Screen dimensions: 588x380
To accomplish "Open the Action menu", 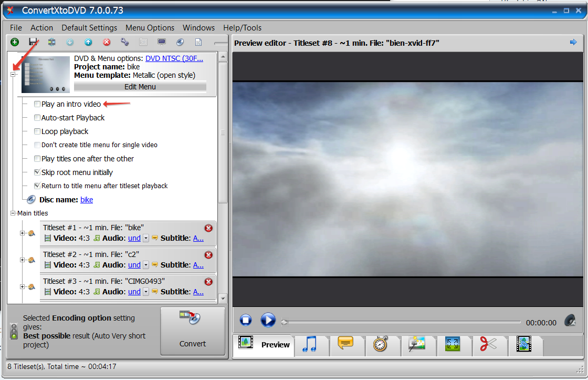I will (41, 28).
